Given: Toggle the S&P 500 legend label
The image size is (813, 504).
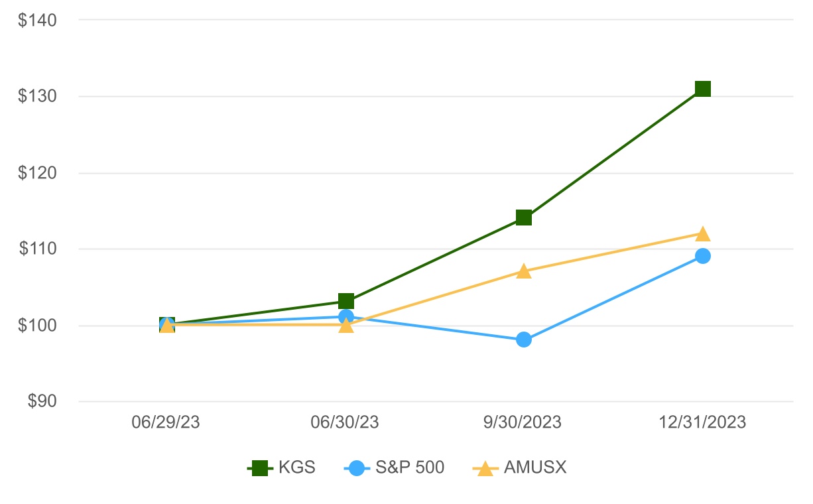Looking at the screenshot, I should click(410, 468).
